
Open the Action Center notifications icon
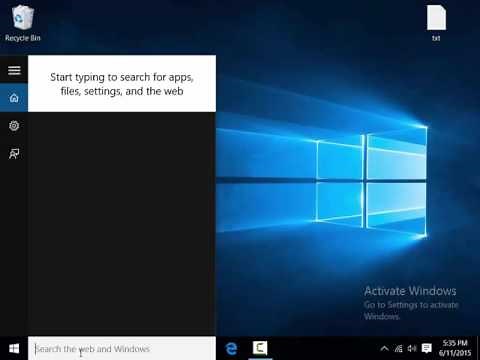[426, 349]
